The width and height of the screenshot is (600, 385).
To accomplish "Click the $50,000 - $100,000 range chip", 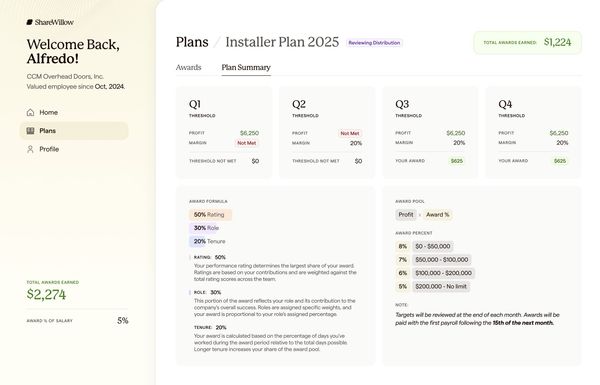I will tap(442, 260).
